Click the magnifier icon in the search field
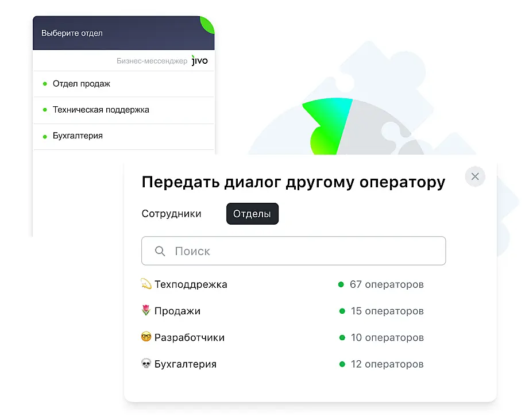Viewport: 525px width, 420px height. click(x=160, y=251)
